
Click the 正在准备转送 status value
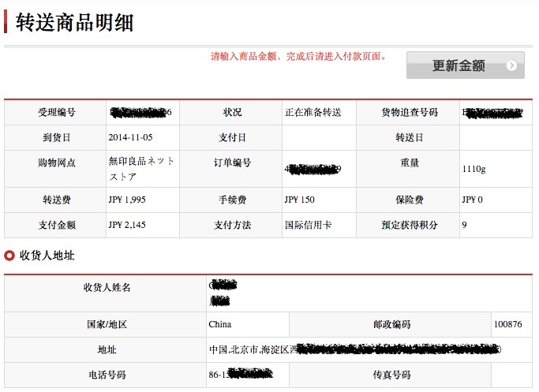point(313,112)
